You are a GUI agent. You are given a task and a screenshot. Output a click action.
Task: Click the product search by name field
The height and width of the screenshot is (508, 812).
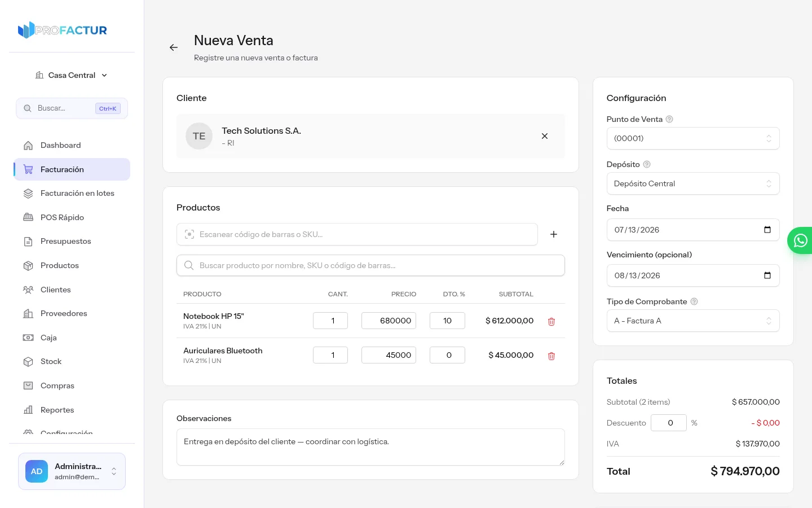click(370, 265)
